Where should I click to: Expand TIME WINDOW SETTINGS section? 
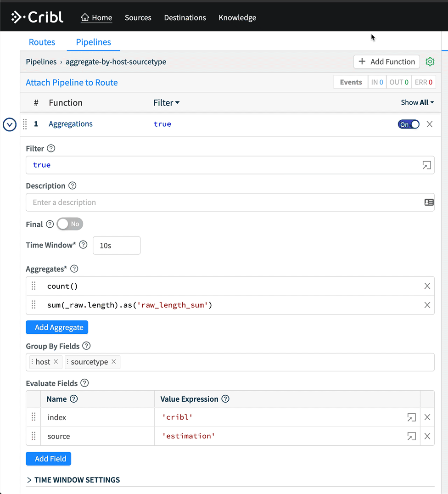73,480
